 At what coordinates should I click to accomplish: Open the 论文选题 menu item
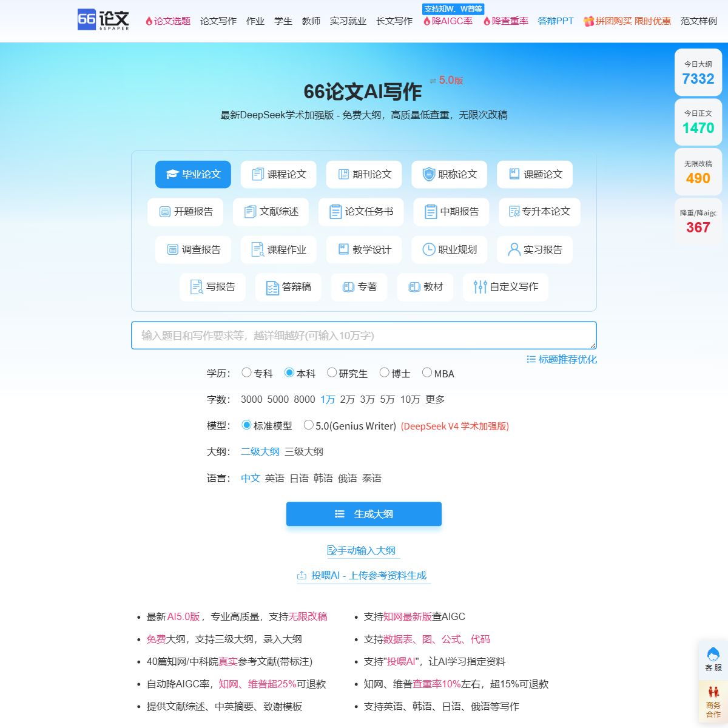pos(168,21)
